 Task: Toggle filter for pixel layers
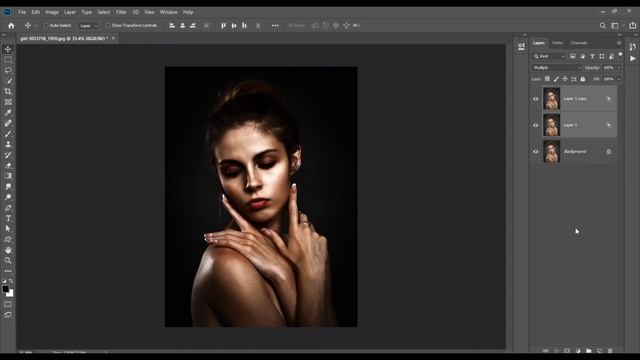click(573, 56)
